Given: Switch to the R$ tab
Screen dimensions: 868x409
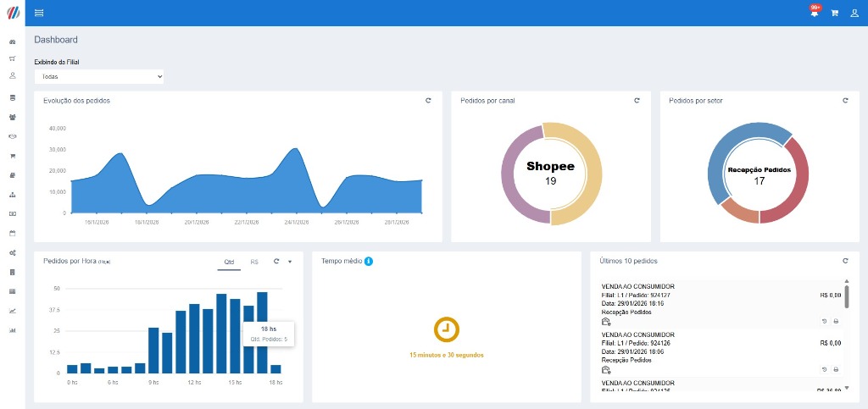Looking at the screenshot, I should pos(254,263).
